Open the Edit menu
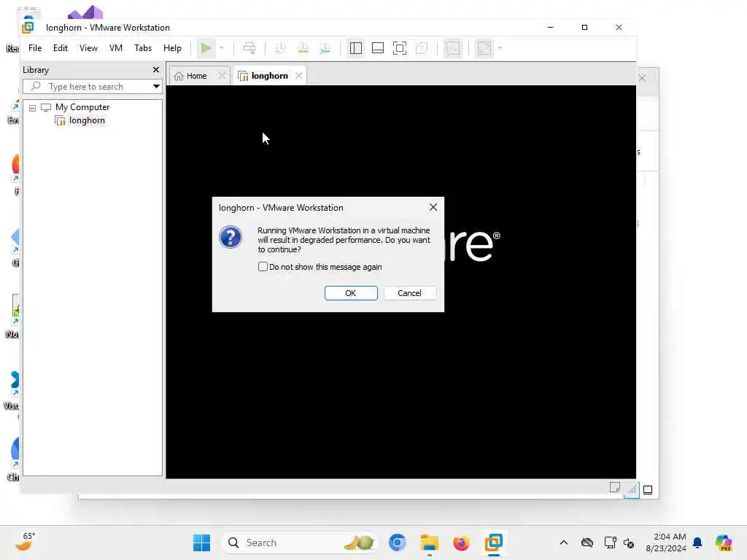747x560 pixels. click(x=60, y=48)
